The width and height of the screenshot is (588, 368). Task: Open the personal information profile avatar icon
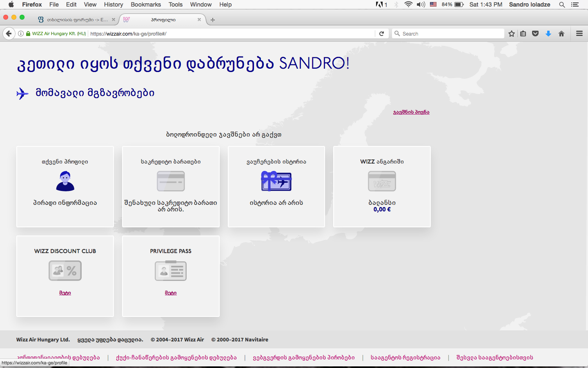65,181
